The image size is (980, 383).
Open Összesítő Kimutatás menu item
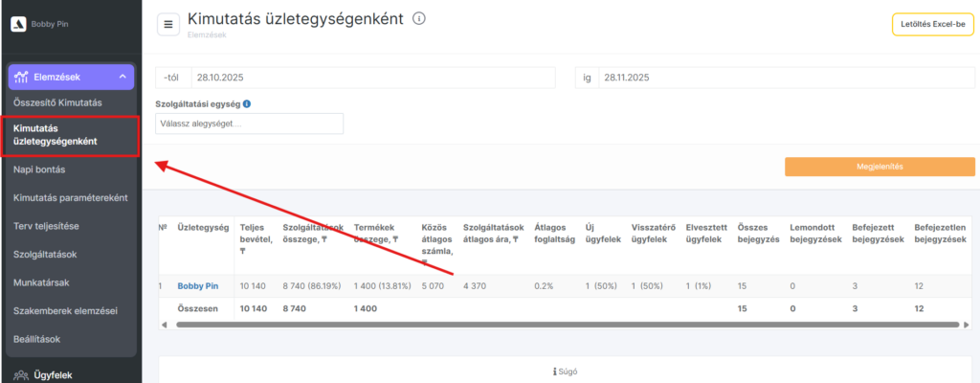pyautogui.click(x=57, y=102)
